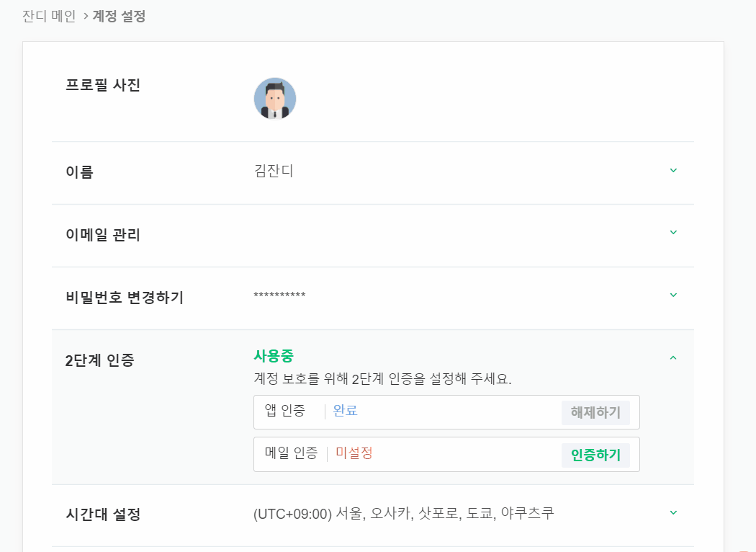
Task: Click the name value 김잔디
Action: [x=274, y=172]
